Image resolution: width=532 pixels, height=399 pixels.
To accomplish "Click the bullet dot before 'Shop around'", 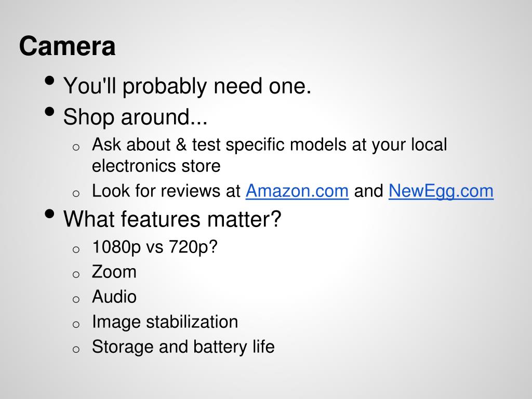I will click(x=49, y=112).
